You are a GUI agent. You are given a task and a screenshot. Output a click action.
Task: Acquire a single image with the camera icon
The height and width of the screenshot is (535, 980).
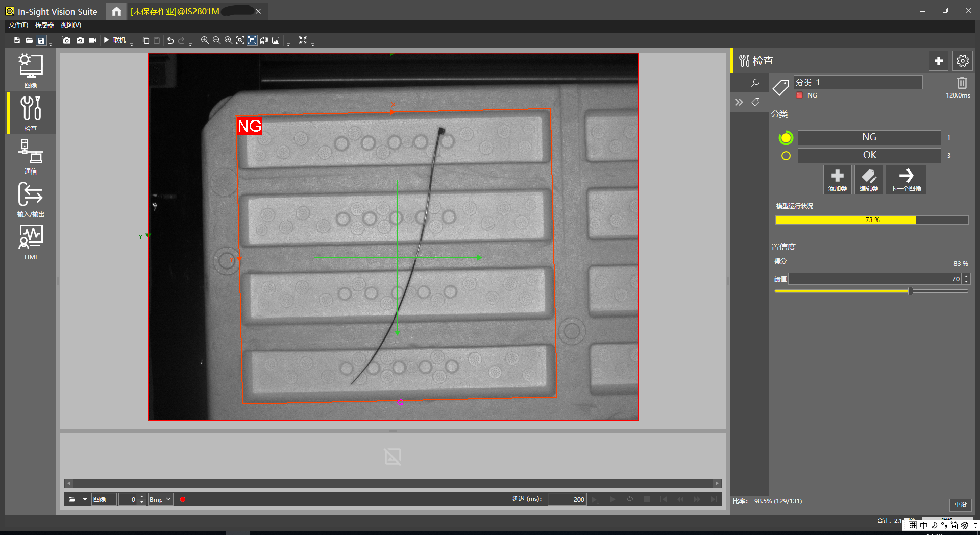click(67, 40)
